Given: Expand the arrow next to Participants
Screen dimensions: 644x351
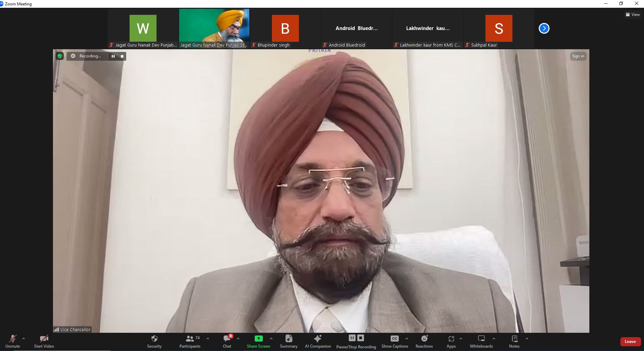Looking at the screenshot, I should (x=208, y=339).
